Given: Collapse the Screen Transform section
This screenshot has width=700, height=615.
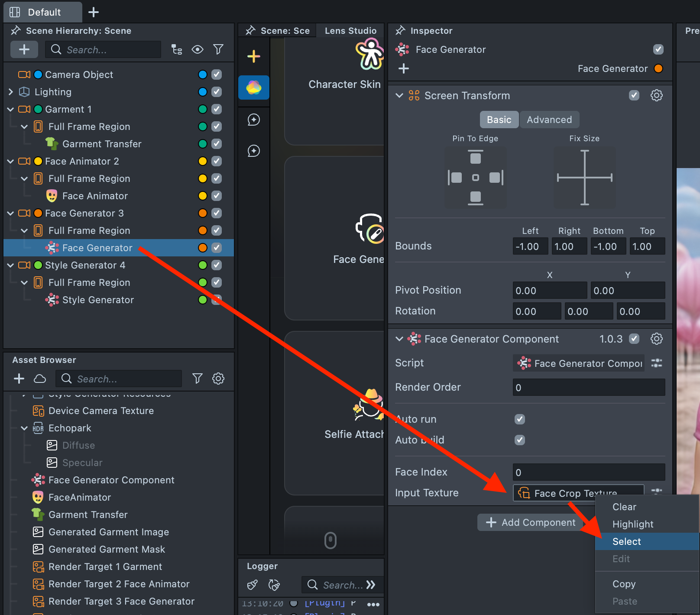Looking at the screenshot, I should point(399,95).
